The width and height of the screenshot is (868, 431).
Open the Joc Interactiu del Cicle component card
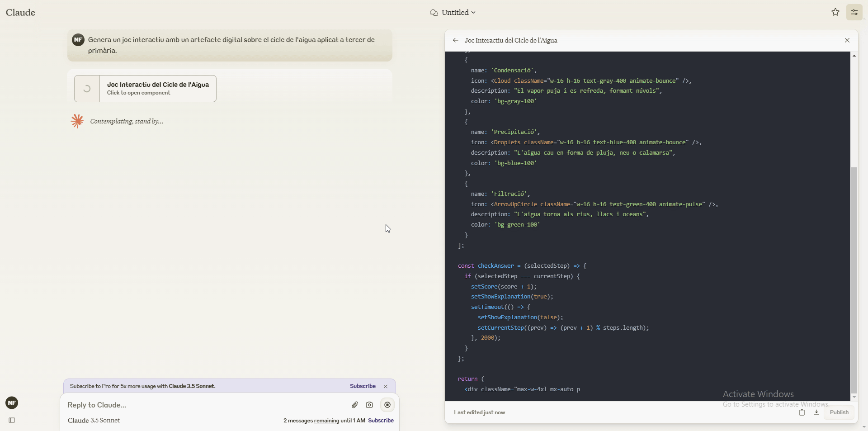(145, 89)
